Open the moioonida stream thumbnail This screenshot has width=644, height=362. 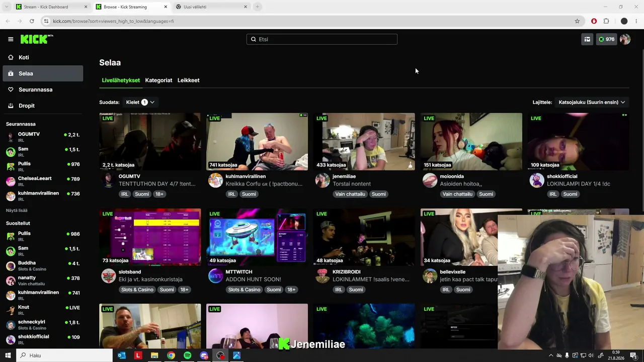coord(471,142)
